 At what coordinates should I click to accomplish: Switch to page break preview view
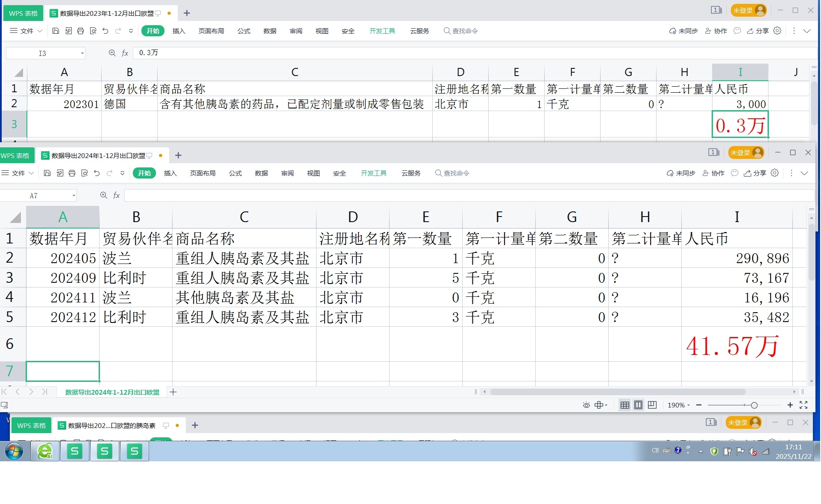tap(652, 405)
